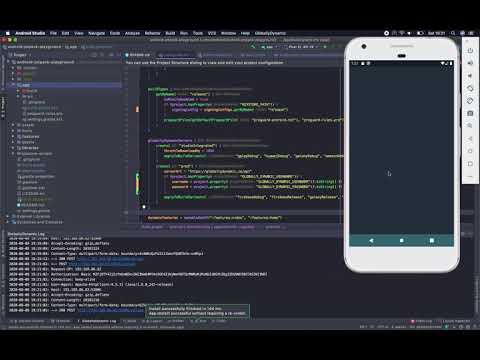Click the emulator sidebar back triangle icon
This screenshot has height=360, width=480.
(470, 138)
